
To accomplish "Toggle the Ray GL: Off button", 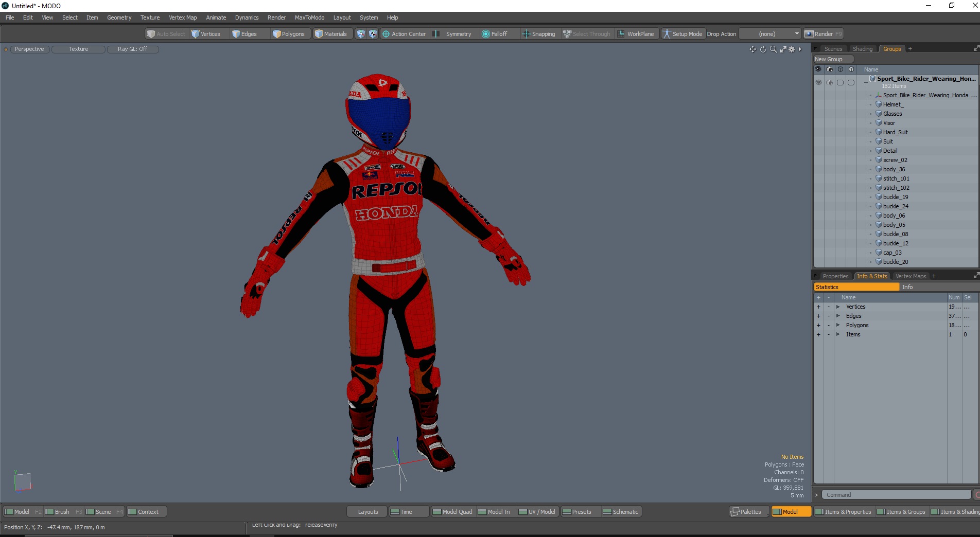I will point(133,49).
